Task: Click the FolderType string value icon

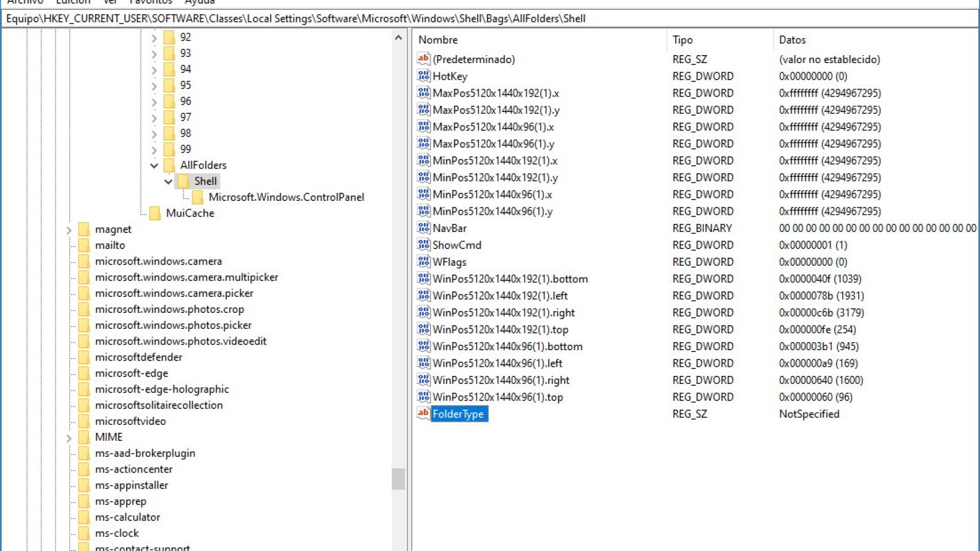Action: click(423, 413)
